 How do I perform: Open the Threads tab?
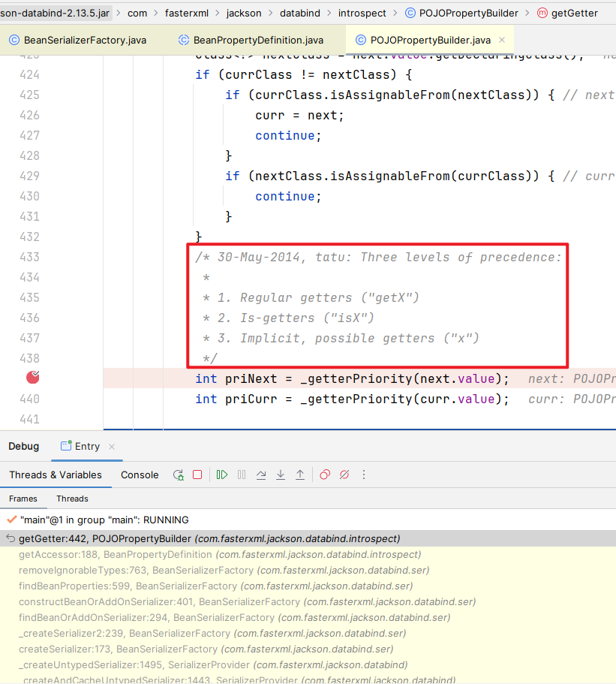[x=72, y=499]
